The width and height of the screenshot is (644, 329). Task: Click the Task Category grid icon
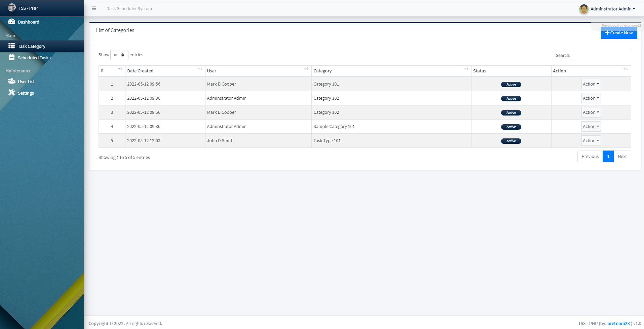coord(12,46)
